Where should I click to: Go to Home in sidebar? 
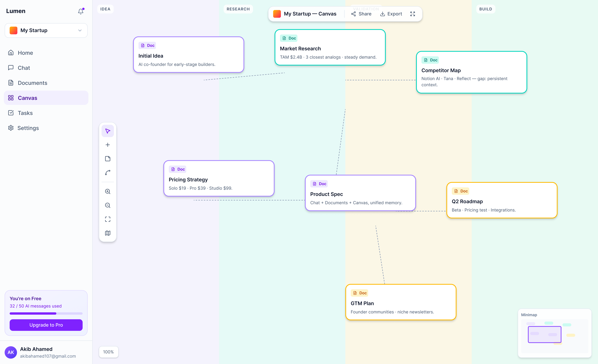pos(46,53)
